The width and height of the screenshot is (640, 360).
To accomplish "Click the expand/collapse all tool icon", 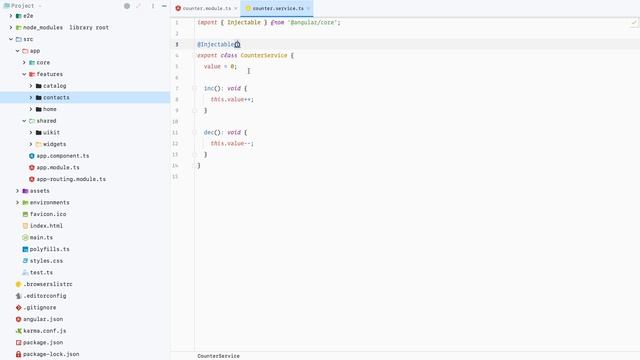I will pos(138,6).
